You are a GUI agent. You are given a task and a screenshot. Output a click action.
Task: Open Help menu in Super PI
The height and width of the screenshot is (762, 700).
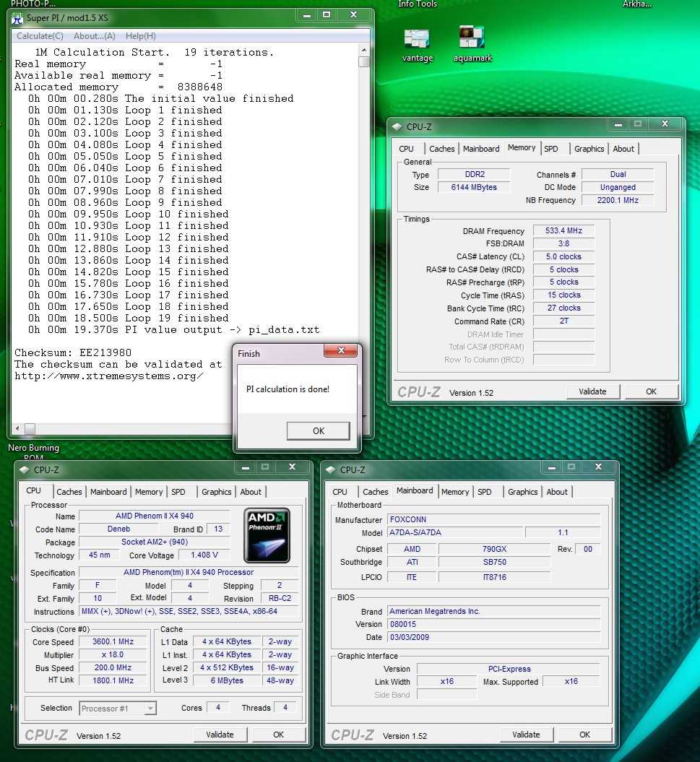[x=140, y=36]
